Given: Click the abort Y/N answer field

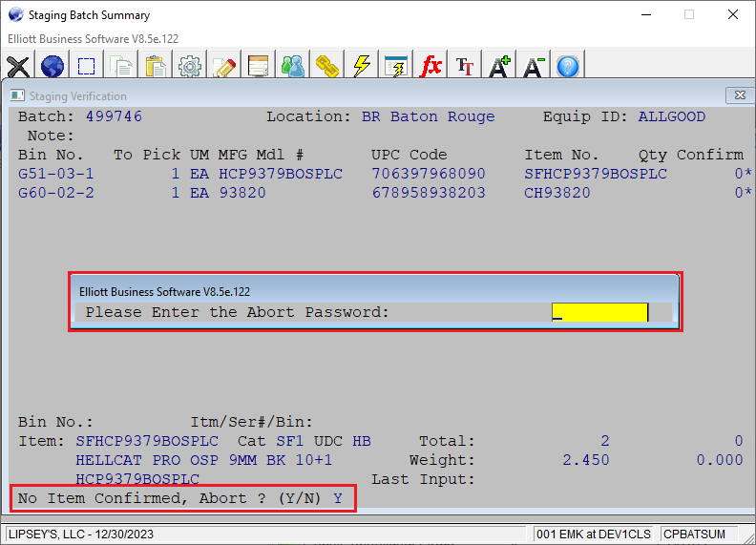Looking at the screenshot, I should pyautogui.click(x=338, y=498).
